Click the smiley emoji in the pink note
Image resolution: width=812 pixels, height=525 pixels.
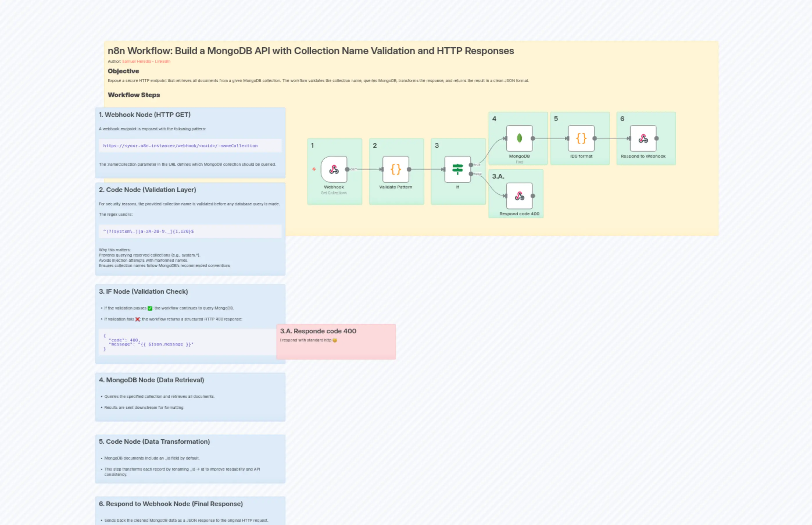click(335, 340)
